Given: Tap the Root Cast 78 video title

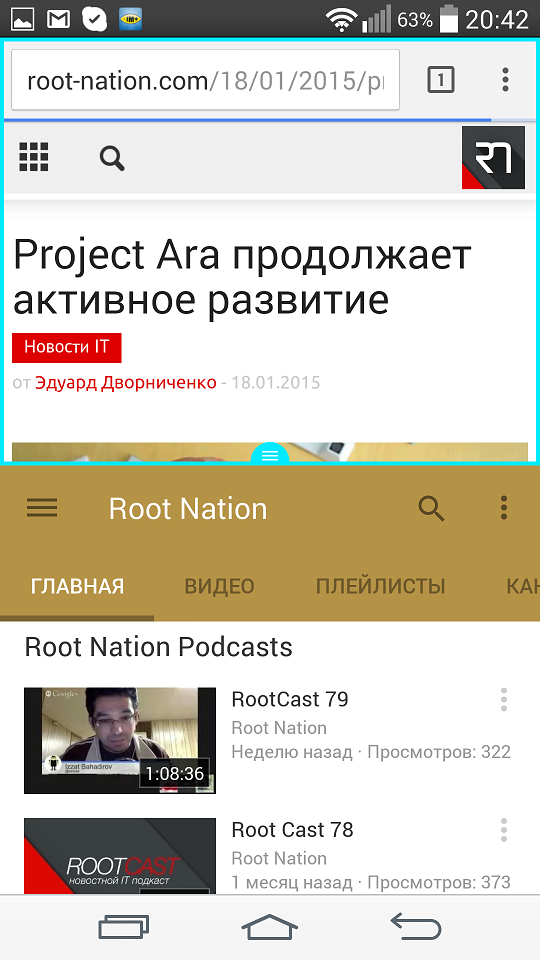Looking at the screenshot, I should [x=293, y=830].
